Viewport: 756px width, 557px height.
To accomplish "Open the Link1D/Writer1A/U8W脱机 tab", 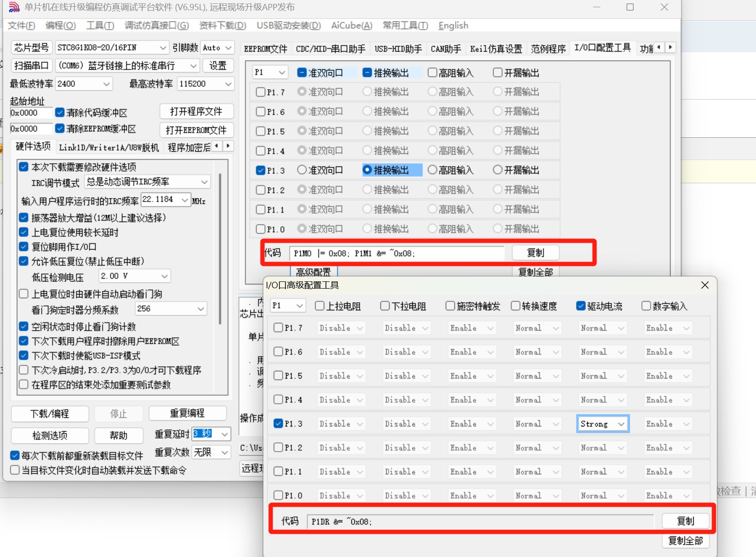I will tap(109, 147).
